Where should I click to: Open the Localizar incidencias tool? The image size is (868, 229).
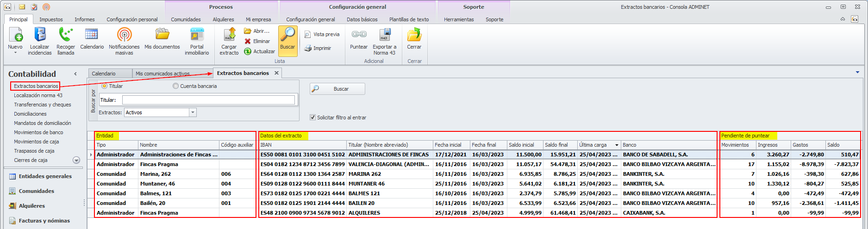(x=40, y=36)
